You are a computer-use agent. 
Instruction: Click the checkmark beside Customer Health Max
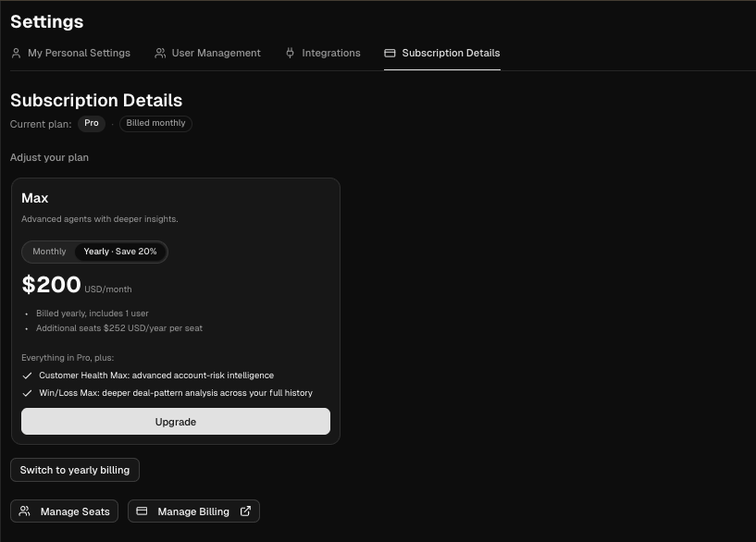tap(27, 376)
